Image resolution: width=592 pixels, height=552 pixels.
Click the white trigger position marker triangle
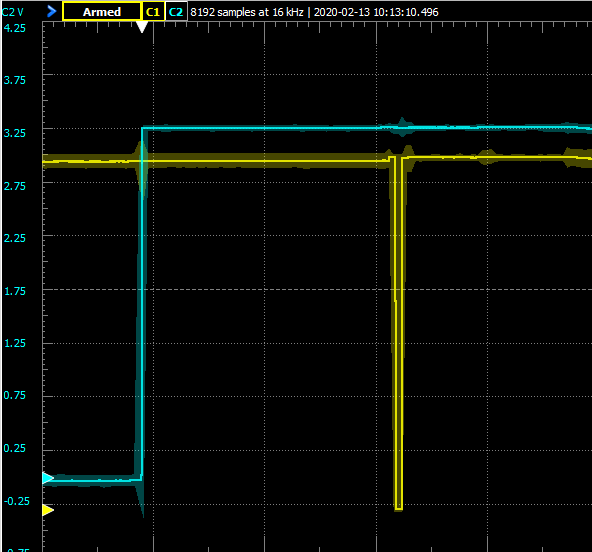(142, 27)
